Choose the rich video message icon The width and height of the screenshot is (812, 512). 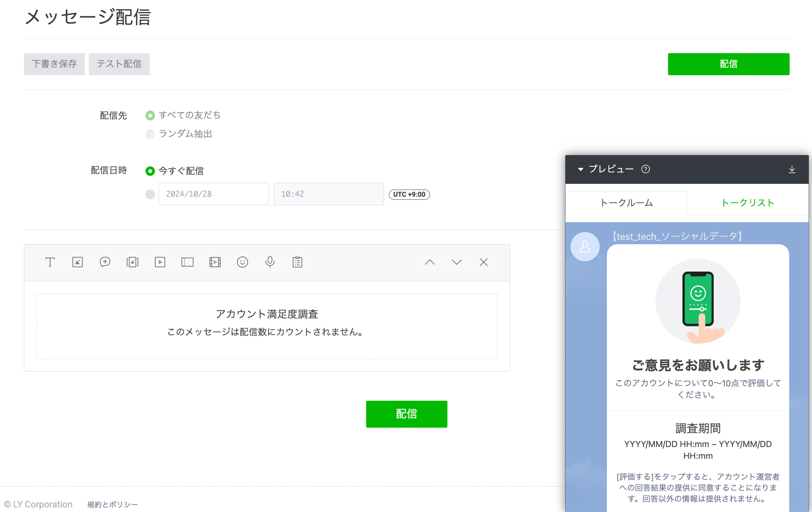(215, 262)
